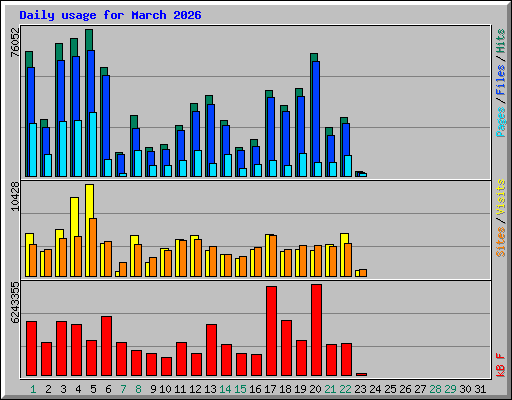Click the orange sites bar for day 5

pos(93,247)
